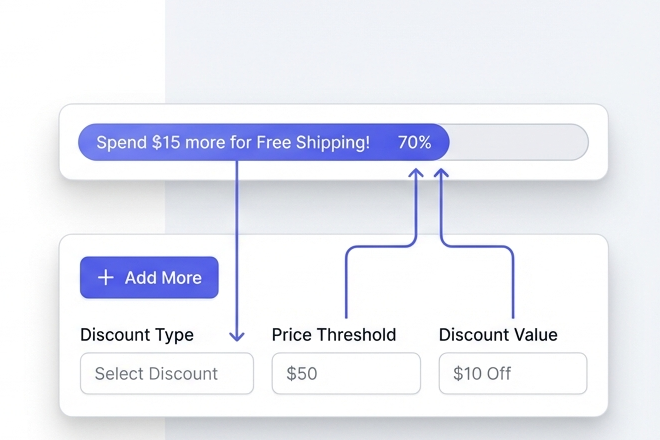Click the plus icon in Add More
This screenshot has height=440, width=660.
click(105, 278)
